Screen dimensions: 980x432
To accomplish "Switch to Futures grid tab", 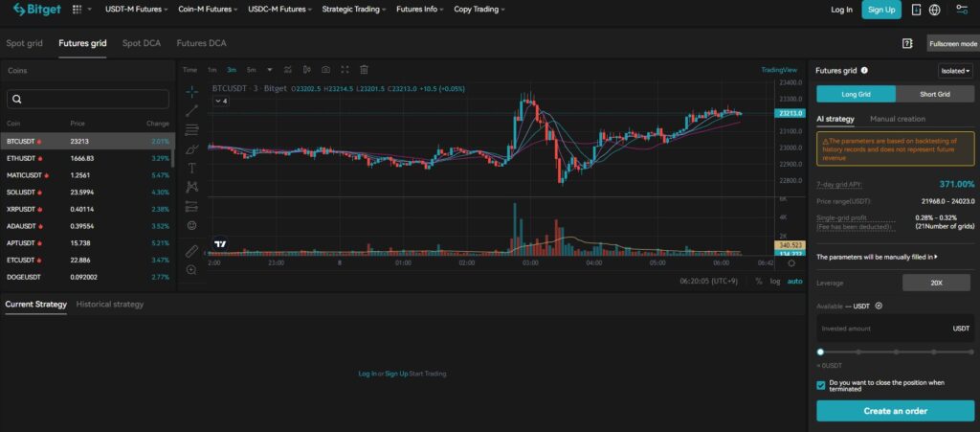I will (x=82, y=43).
